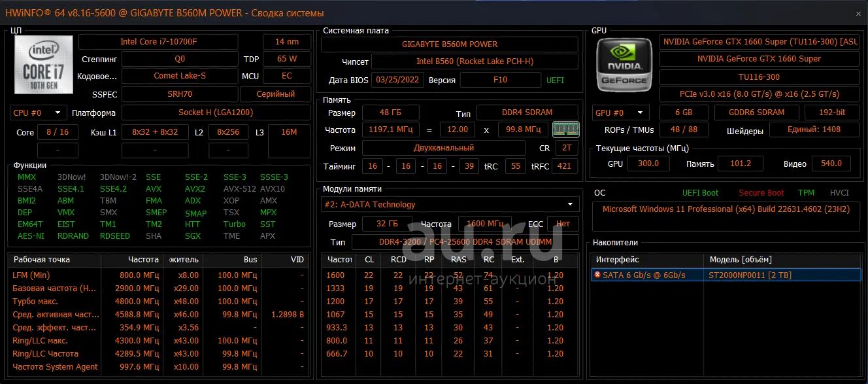Click the CL column header in timings table
The width and height of the screenshot is (868, 384).
[x=369, y=259]
